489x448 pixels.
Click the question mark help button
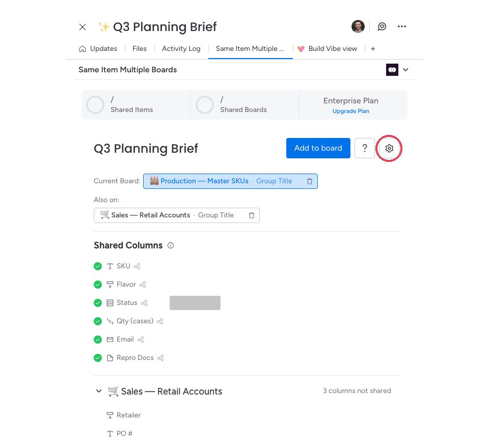(365, 148)
